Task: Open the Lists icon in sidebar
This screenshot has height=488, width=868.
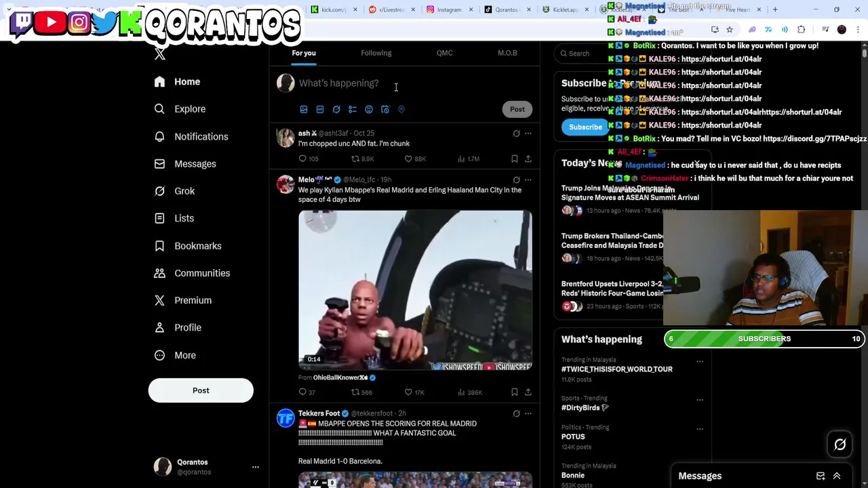Action: 159,218
